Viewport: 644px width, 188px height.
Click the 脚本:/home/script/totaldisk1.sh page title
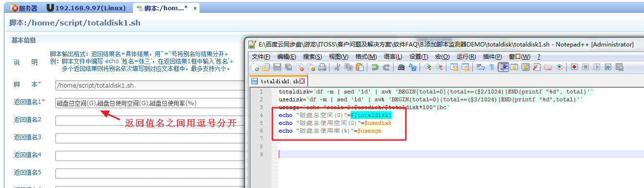(x=75, y=23)
